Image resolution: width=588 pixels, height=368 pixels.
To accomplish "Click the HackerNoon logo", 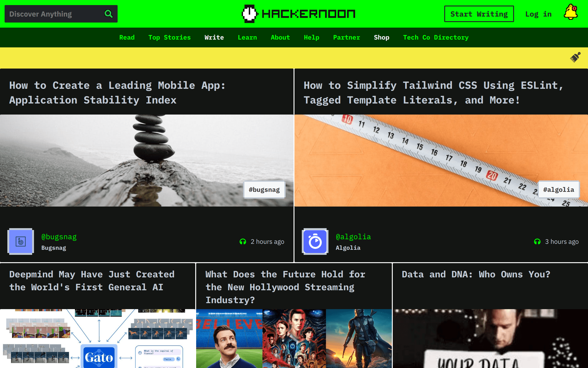I will (x=299, y=14).
